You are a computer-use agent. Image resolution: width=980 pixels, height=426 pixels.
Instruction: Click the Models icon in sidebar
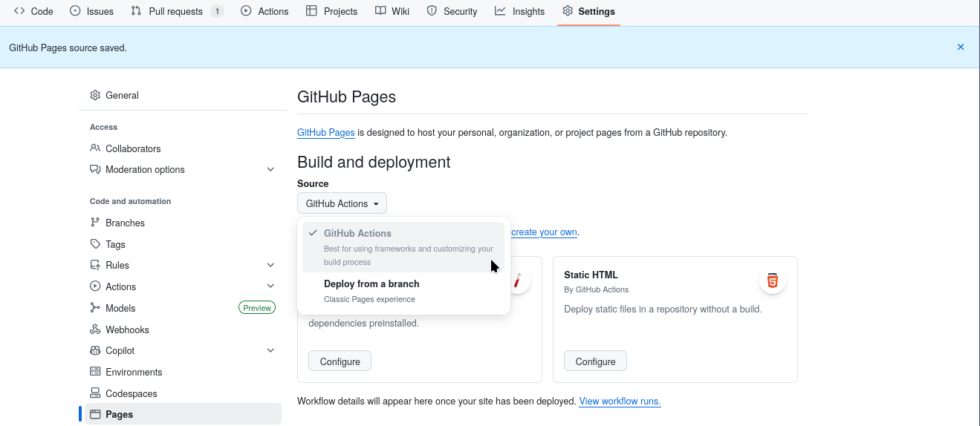point(95,308)
